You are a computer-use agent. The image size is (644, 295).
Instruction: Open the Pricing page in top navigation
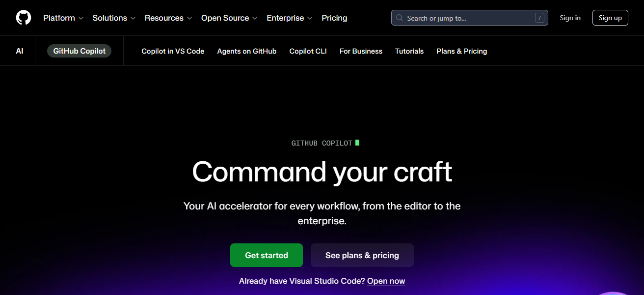coord(334,18)
